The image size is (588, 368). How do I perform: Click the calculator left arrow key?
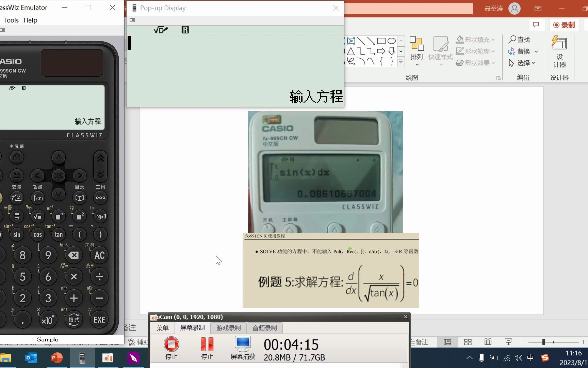pos(37,175)
